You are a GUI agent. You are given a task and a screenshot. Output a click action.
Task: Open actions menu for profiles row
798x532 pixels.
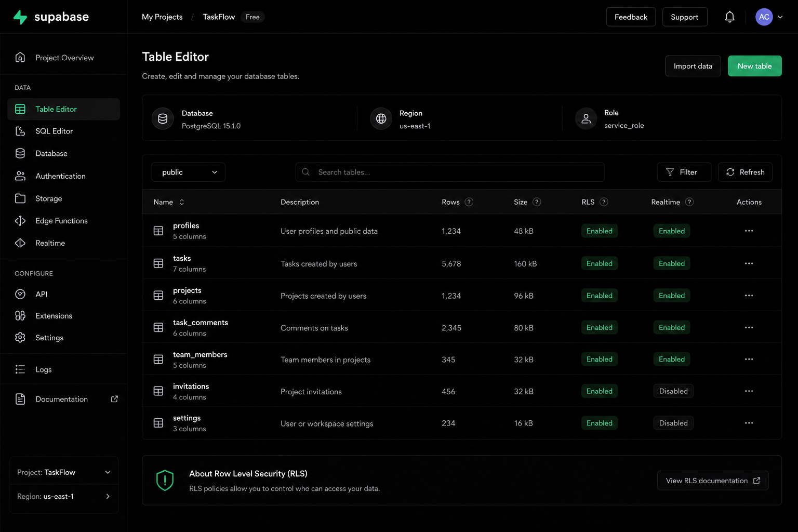(x=749, y=231)
